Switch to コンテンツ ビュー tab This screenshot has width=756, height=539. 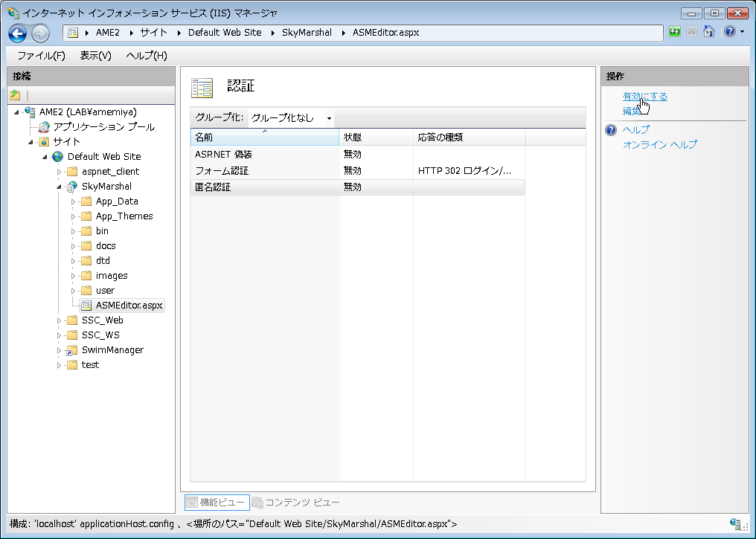click(x=296, y=503)
